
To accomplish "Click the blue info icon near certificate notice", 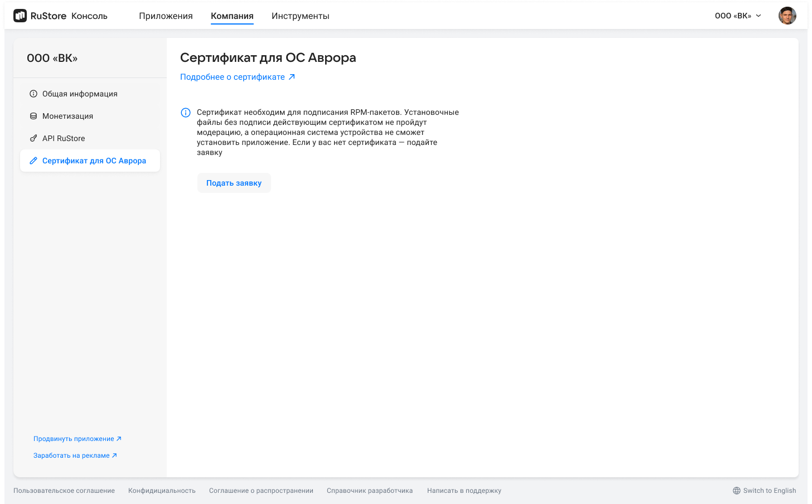I will tap(186, 113).
